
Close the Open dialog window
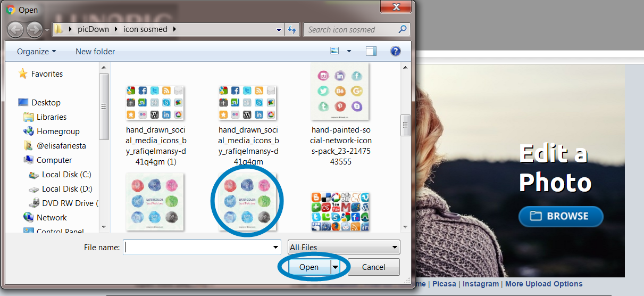397,7
